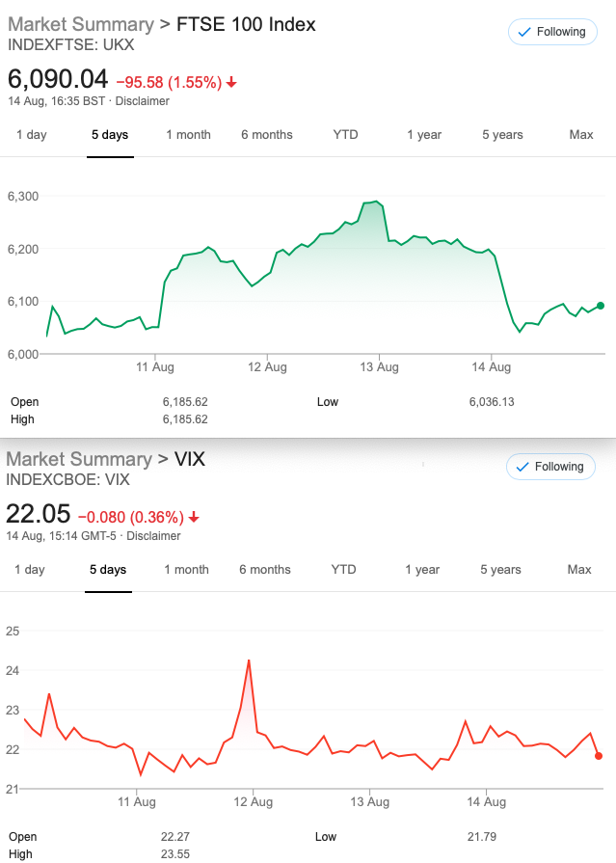Toggle Following button for VIX
The height and width of the screenshot is (863, 616).
point(550,467)
